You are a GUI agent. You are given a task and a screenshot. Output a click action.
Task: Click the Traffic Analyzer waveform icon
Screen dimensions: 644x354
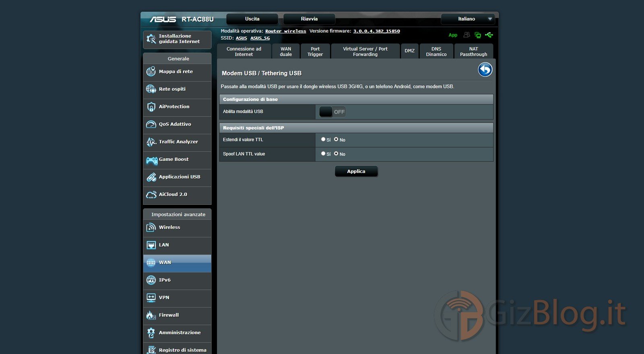[151, 142]
